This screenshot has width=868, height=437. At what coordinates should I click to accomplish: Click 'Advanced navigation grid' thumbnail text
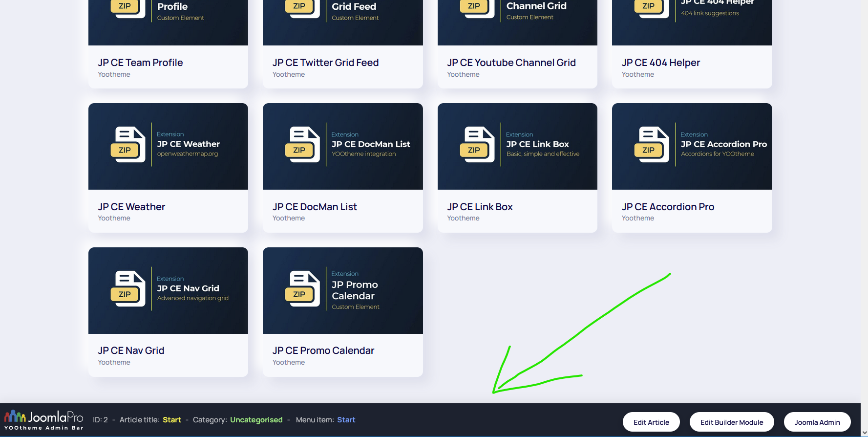(193, 298)
